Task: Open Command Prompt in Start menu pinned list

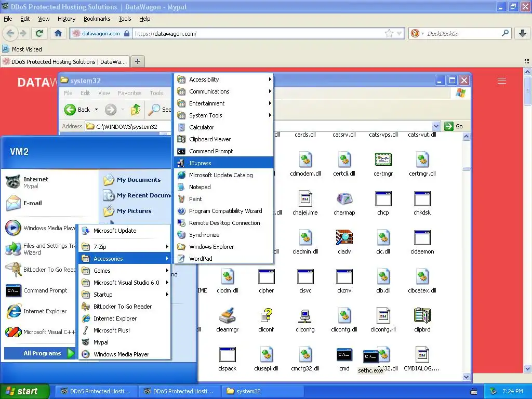Action: pyautogui.click(x=41, y=291)
